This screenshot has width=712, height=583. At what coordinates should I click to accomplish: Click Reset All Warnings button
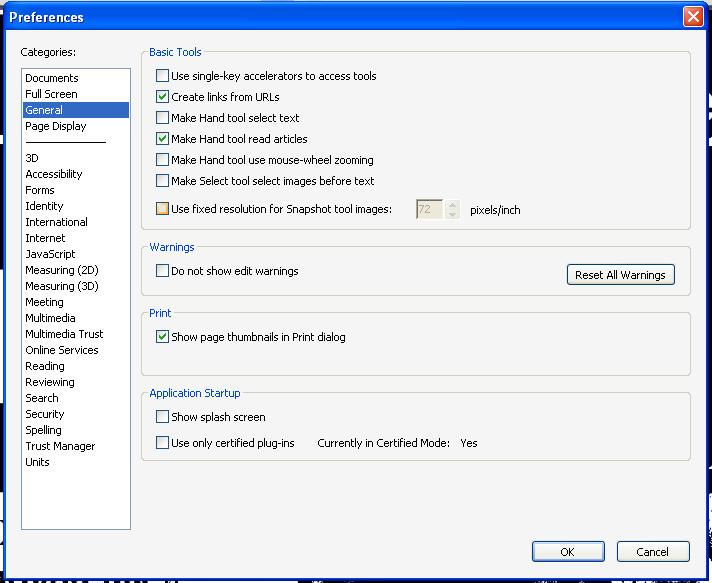pyautogui.click(x=620, y=275)
